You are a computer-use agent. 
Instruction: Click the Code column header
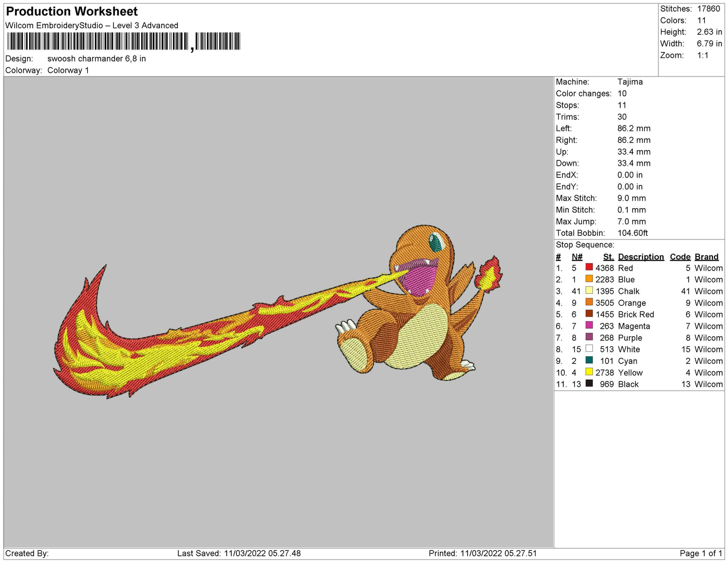click(680, 257)
